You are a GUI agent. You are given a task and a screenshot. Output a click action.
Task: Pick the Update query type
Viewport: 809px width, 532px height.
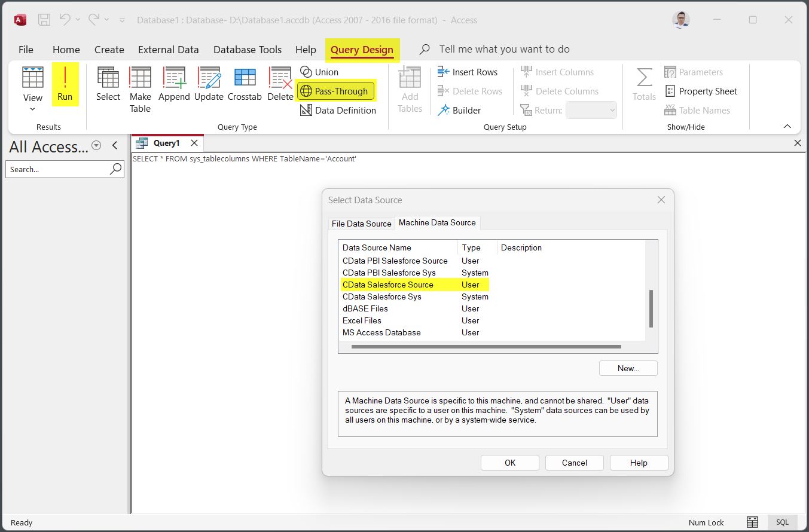click(x=209, y=84)
